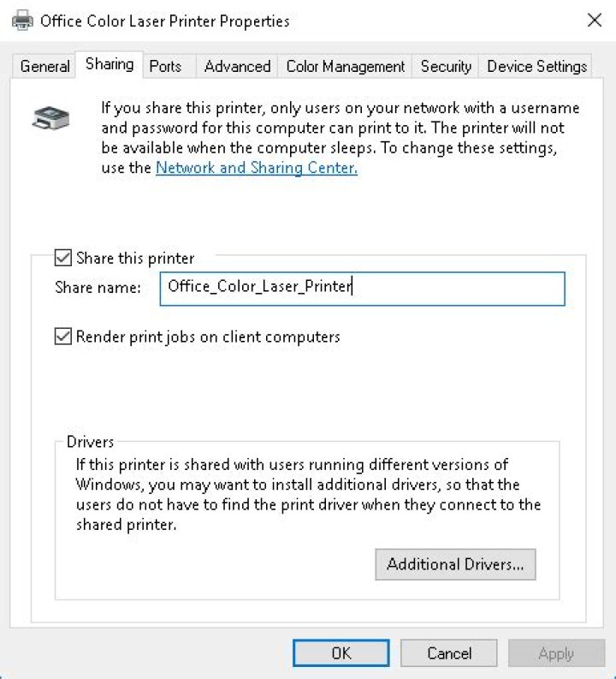The image size is (616, 679).
Task: Uncheck the Share this printer checkbox
Action: [x=62, y=258]
